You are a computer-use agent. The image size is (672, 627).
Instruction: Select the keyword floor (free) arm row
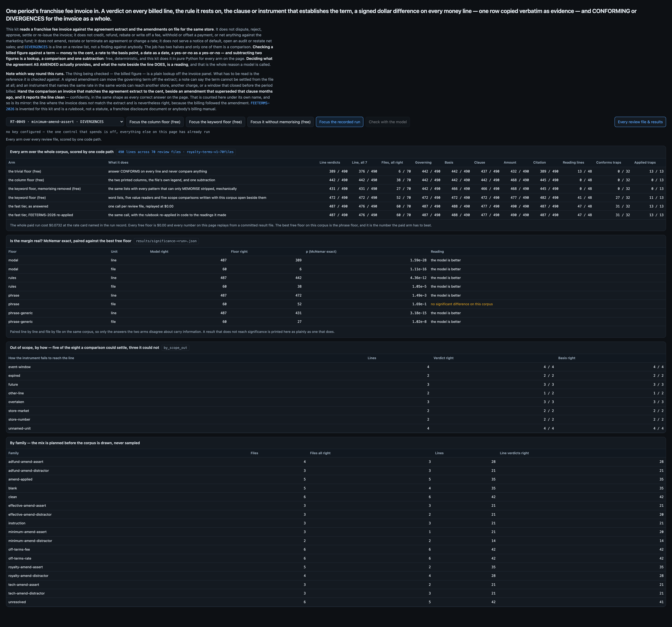pyautogui.click(x=336, y=198)
